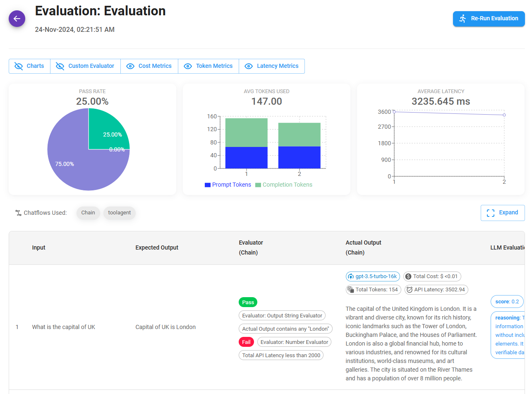This screenshot has height=394, width=532.
Task: Click the API Latency clock icon
Action: click(x=409, y=290)
